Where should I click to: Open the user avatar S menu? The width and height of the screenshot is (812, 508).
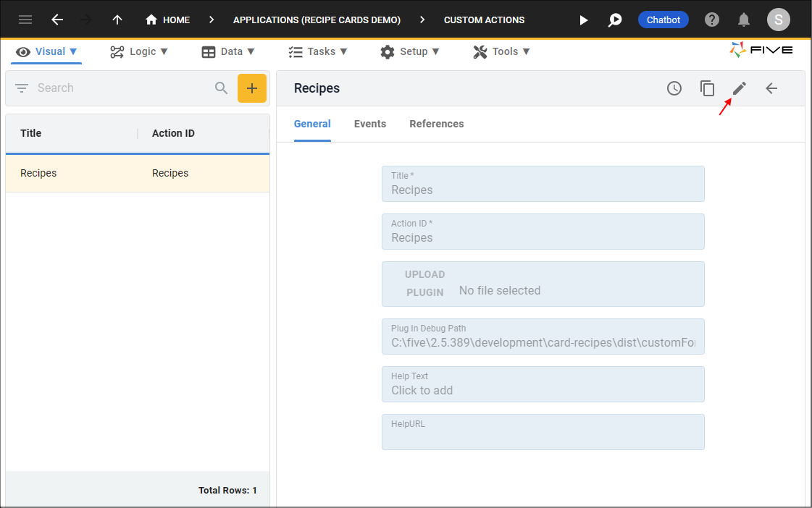(x=779, y=20)
